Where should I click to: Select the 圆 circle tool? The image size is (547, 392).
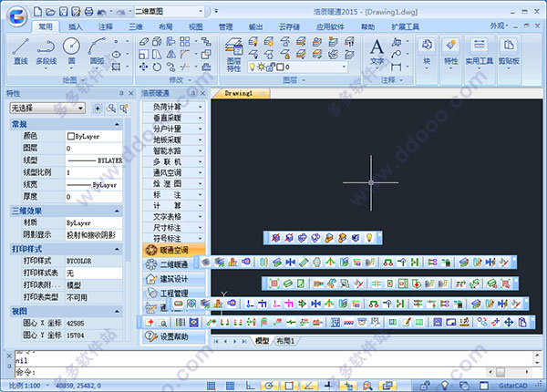pyautogui.click(x=71, y=51)
